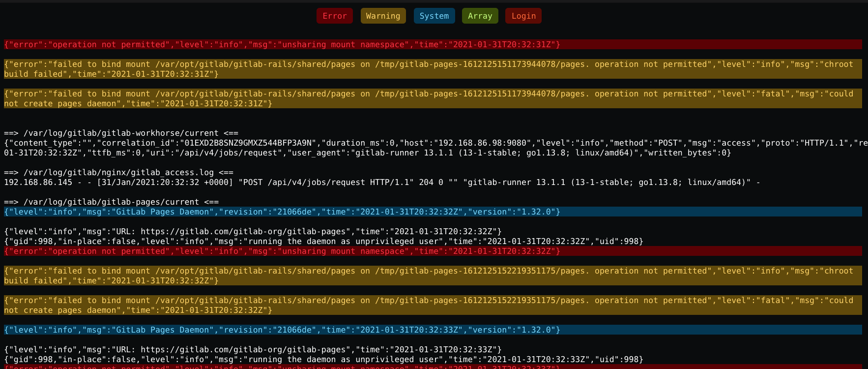Toggle the Login filter button
868x369 pixels.
point(523,16)
